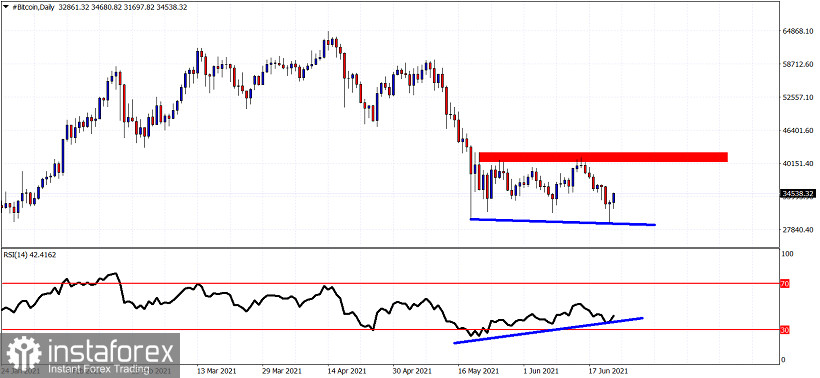Click the 58712.60 price axis label
The image size is (820, 378).
pyautogui.click(x=798, y=64)
